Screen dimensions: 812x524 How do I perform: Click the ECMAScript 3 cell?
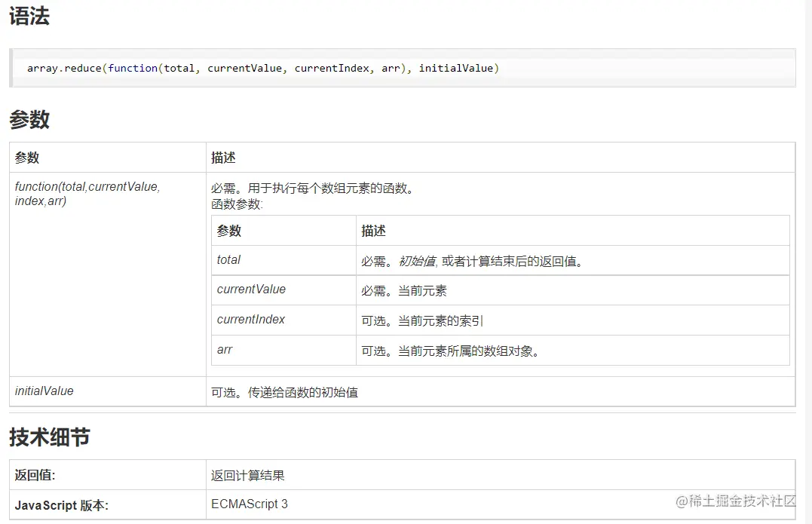(x=501, y=505)
